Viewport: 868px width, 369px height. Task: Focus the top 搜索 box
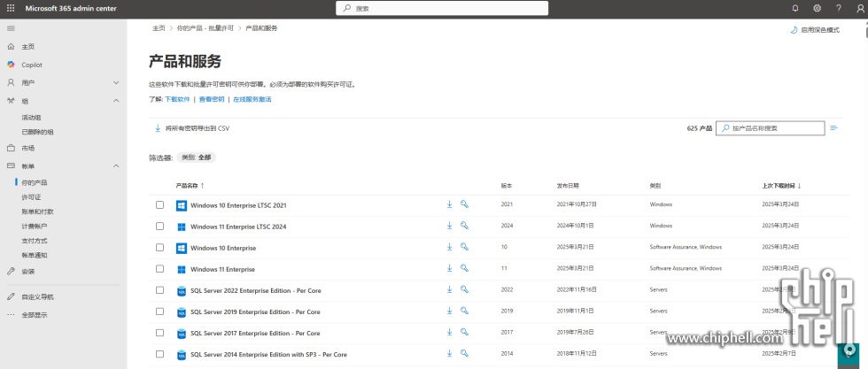442,8
